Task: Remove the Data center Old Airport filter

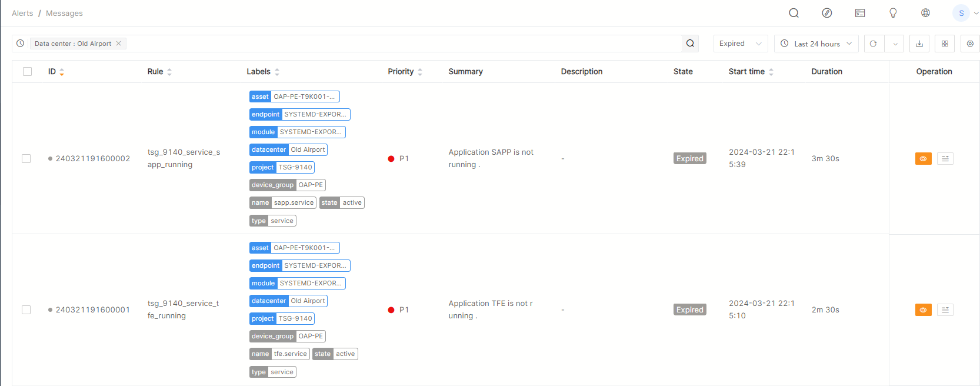Action: [x=119, y=44]
